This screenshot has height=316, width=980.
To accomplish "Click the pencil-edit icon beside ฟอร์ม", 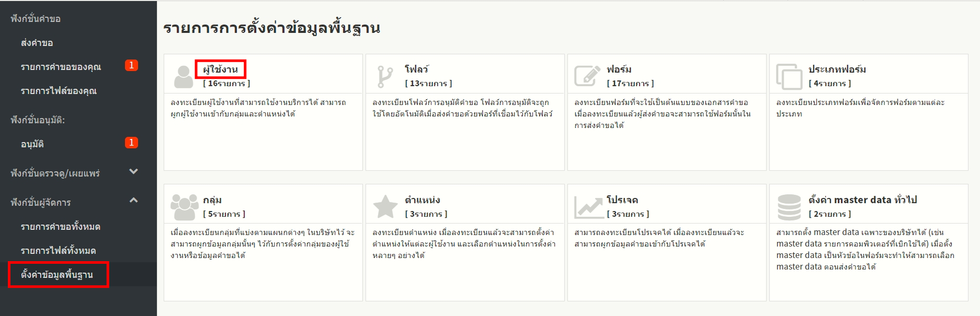I will tap(587, 76).
